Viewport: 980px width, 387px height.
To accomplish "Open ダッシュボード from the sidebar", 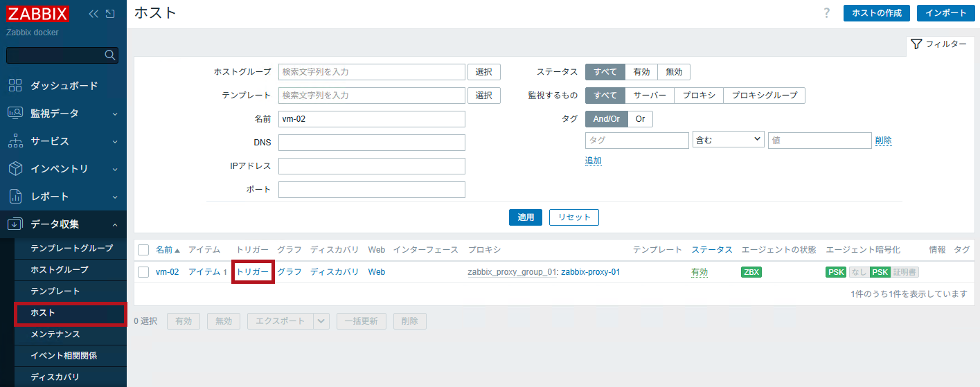I will click(x=64, y=86).
